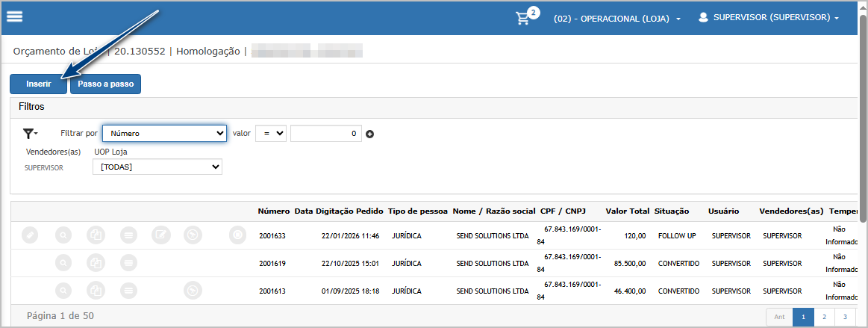Click note-edit icon for order 2001633

click(x=161, y=235)
